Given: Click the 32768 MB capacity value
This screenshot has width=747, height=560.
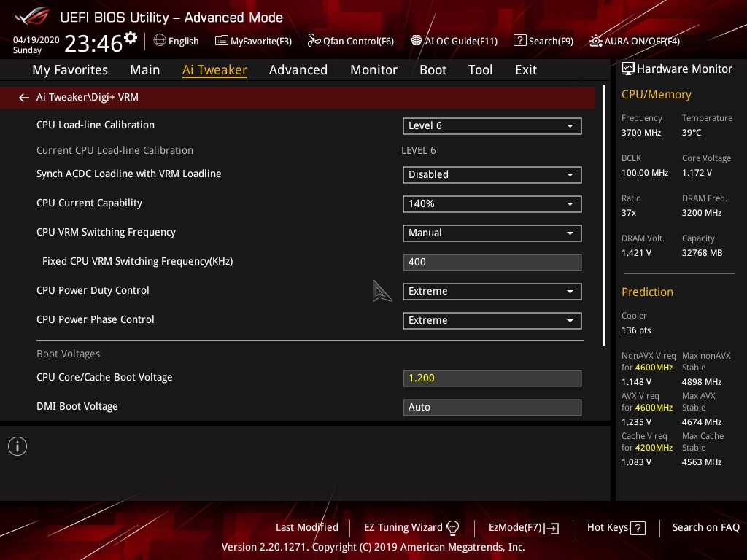Looking at the screenshot, I should (702, 253).
